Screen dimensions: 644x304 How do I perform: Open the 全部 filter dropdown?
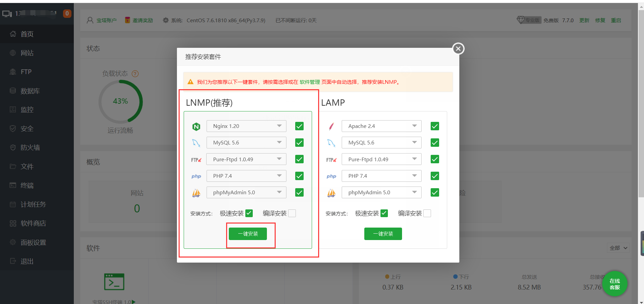coord(618,248)
